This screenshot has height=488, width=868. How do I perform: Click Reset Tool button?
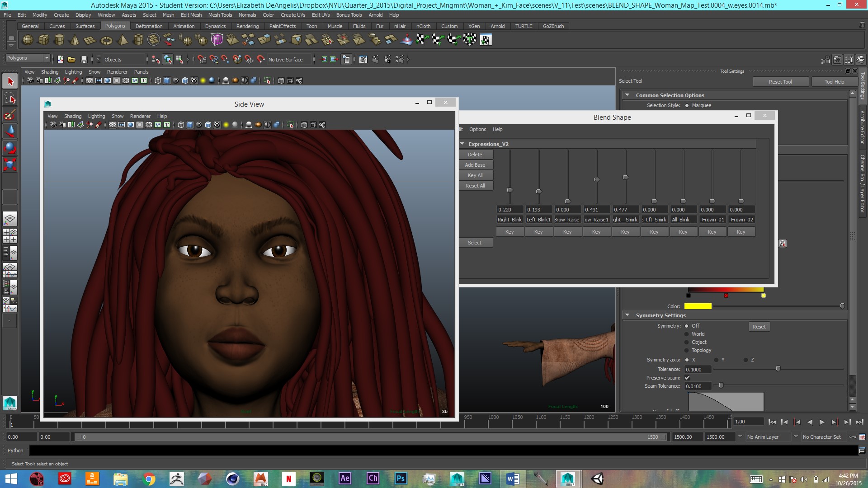[x=780, y=82]
